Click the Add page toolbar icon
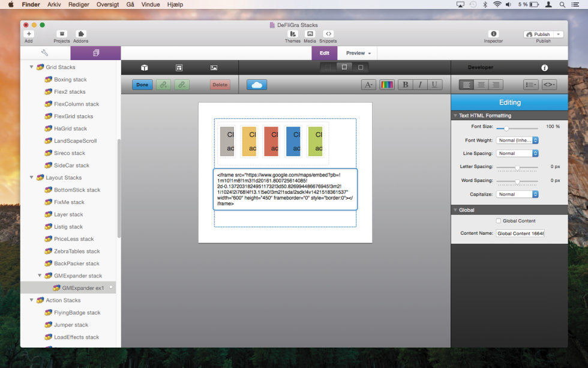The height and width of the screenshot is (368, 588). (x=29, y=34)
